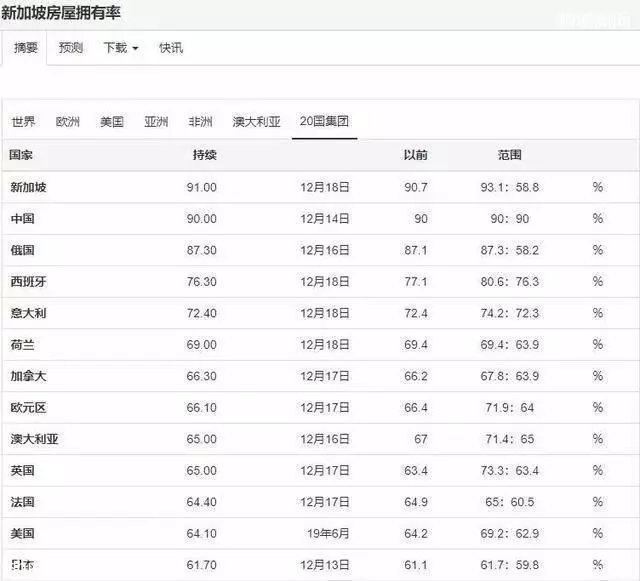Click the 69.00 value for 荷兰

202,345
